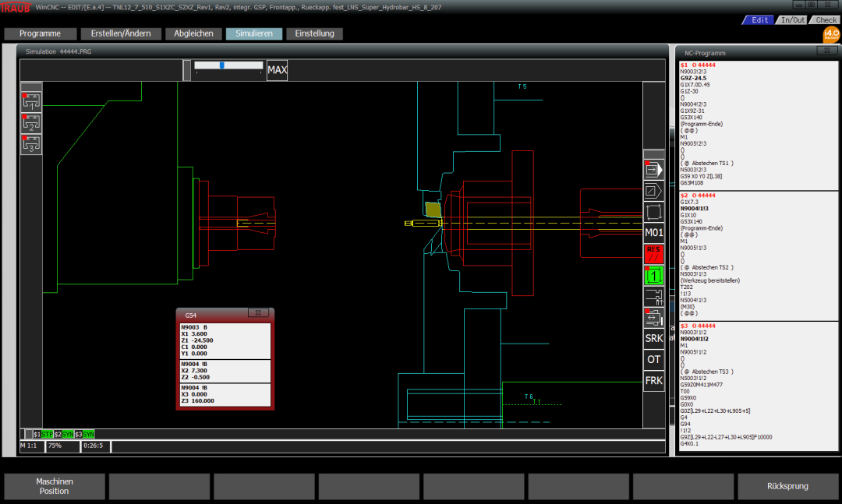
Task: Select the SRK compensation icon
Action: point(653,338)
